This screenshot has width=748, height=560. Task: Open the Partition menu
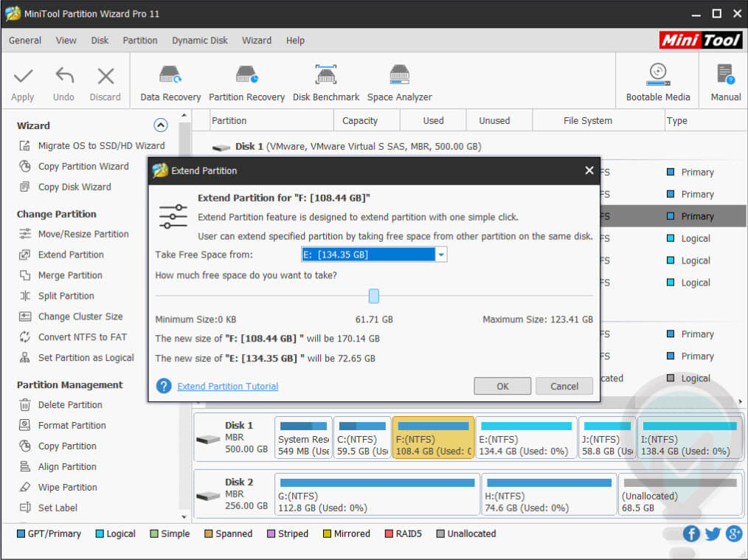point(139,41)
